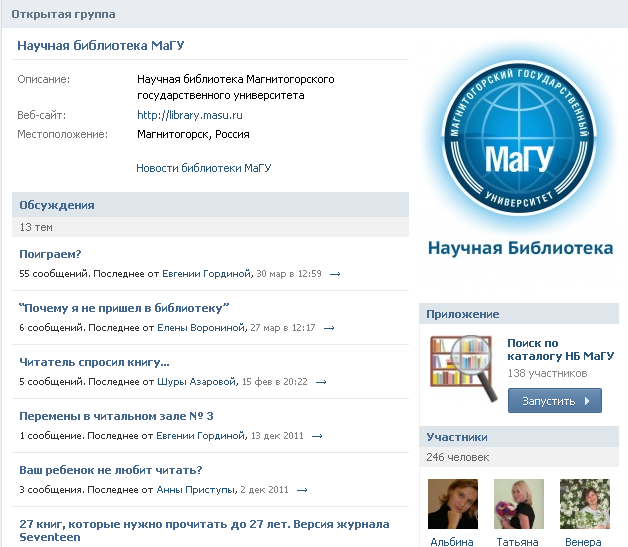Open Елены Ворониной profile link
Viewport: 628px width, 547px height.
coord(201,328)
